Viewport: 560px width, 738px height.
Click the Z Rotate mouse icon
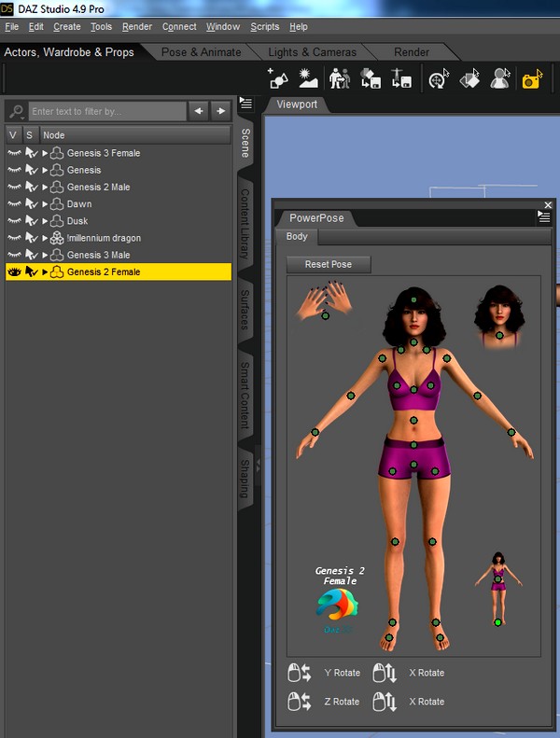coord(299,702)
